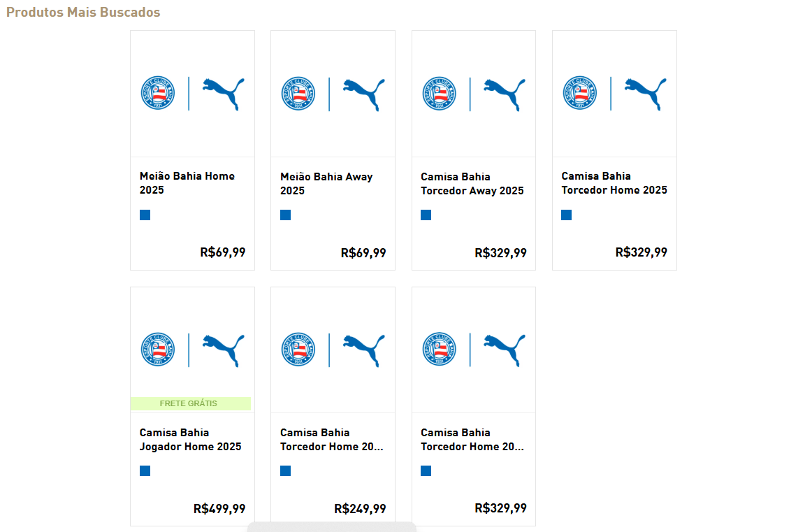The image size is (812, 532).
Task: Click the Bahia crest on Meião Bahia Away card
Action: [298, 94]
